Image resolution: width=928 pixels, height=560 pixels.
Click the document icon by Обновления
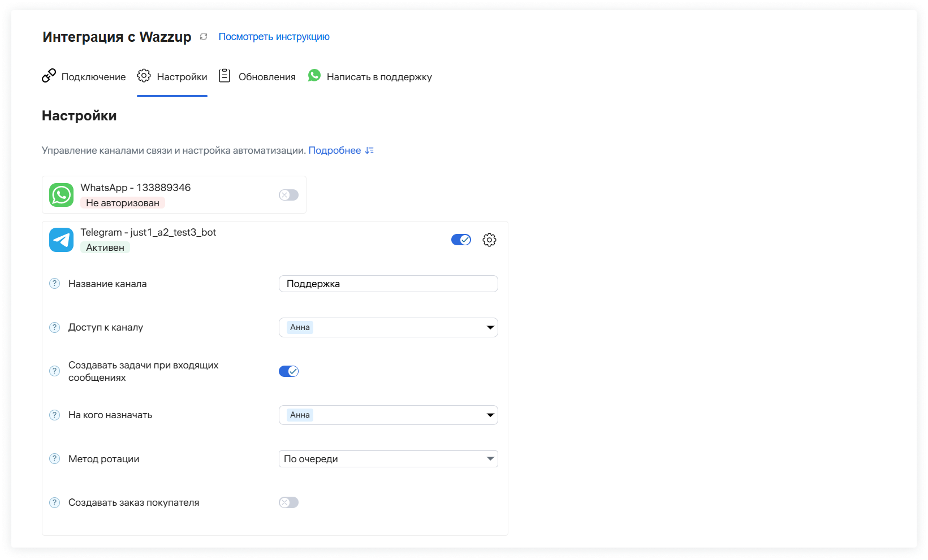point(225,76)
